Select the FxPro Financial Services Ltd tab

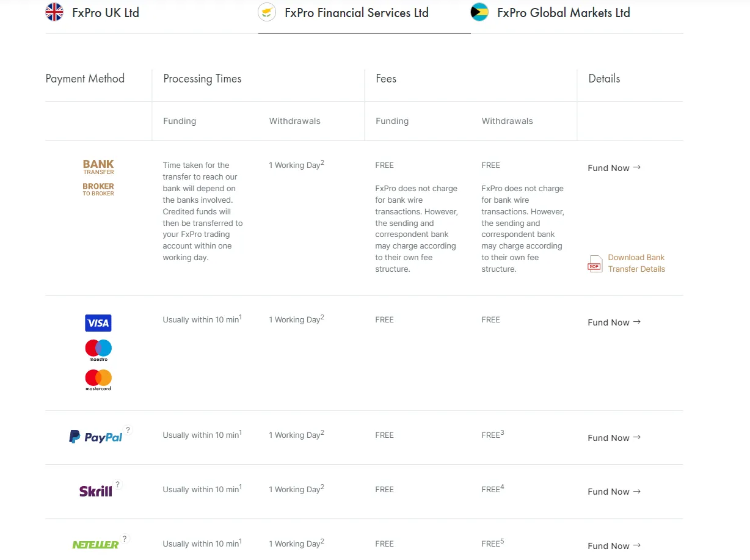344,13
